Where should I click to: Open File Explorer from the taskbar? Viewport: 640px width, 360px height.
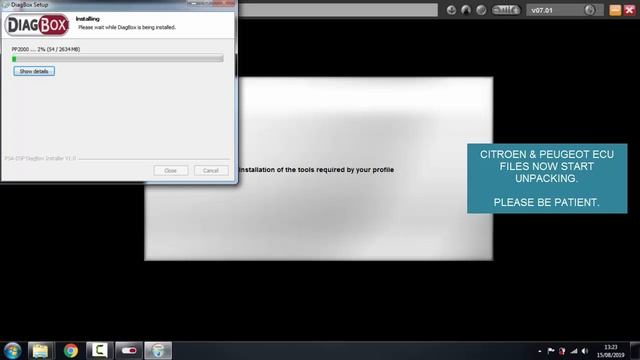point(40,351)
